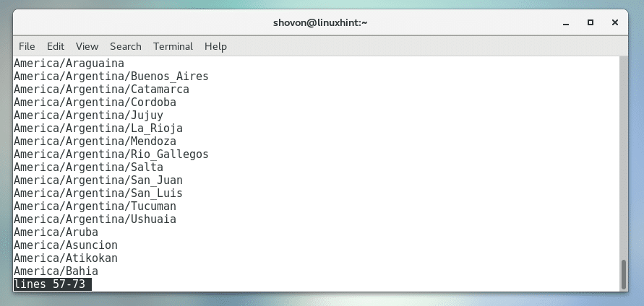Screen dimensions: 644x306
Task: Open the Search menu
Action: point(126,46)
